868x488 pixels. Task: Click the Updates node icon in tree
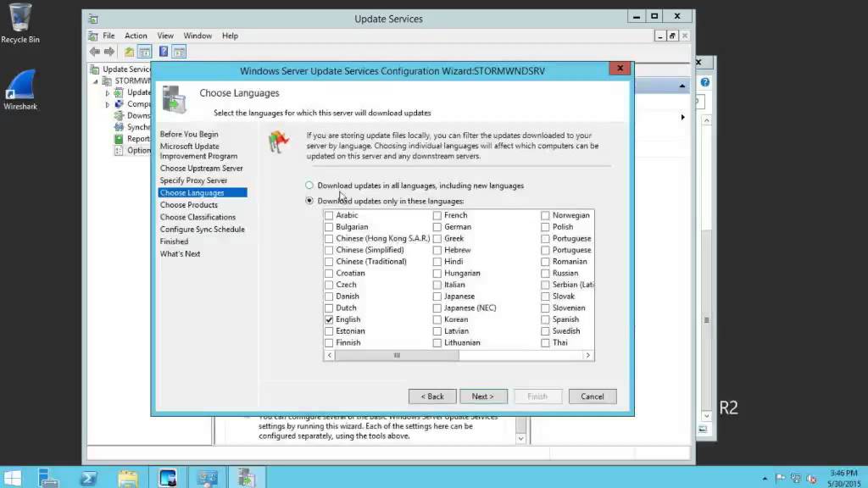[x=119, y=92]
